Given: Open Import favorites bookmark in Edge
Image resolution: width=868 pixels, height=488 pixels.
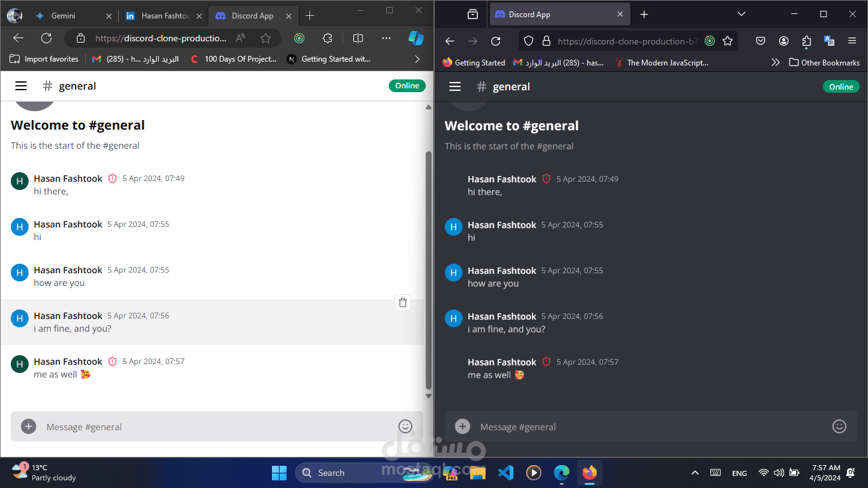Looking at the screenshot, I should click(44, 59).
